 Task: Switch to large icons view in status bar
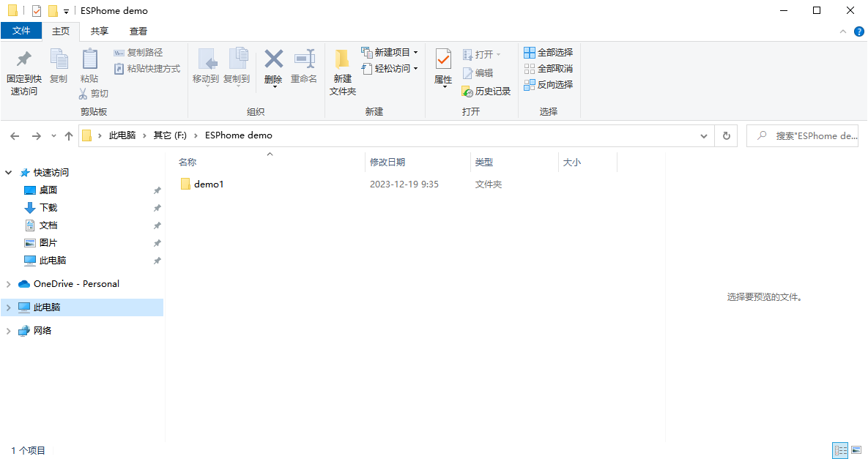pos(856,450)
